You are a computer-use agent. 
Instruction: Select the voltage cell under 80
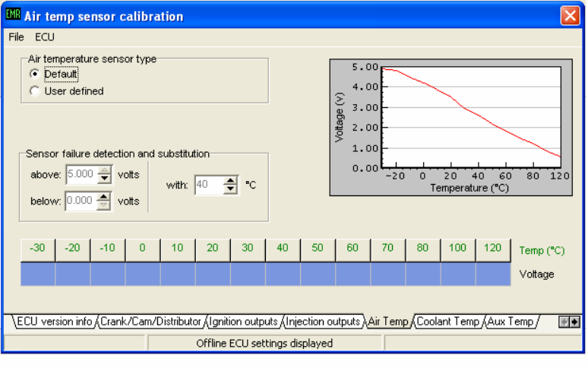[x=422, y=274]
